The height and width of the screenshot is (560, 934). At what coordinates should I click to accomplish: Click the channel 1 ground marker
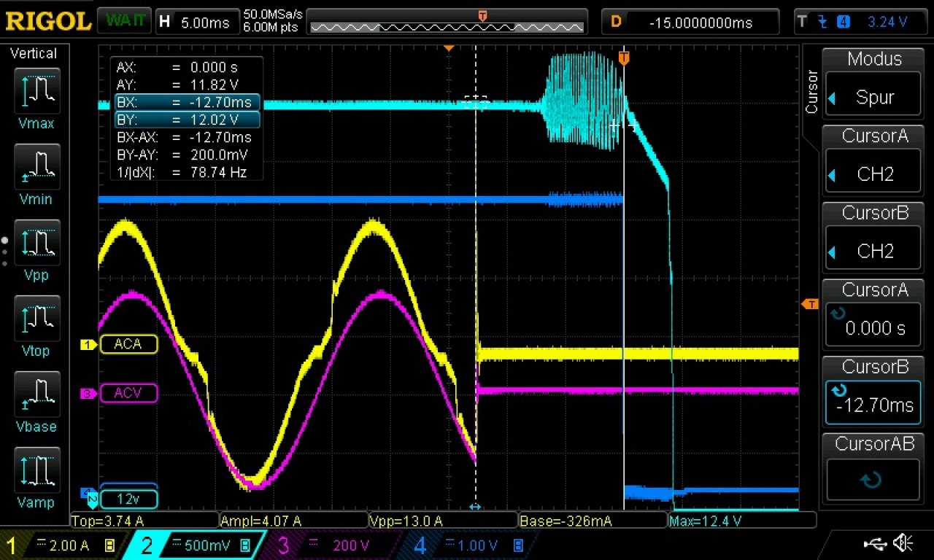click(x=88, y=345)
